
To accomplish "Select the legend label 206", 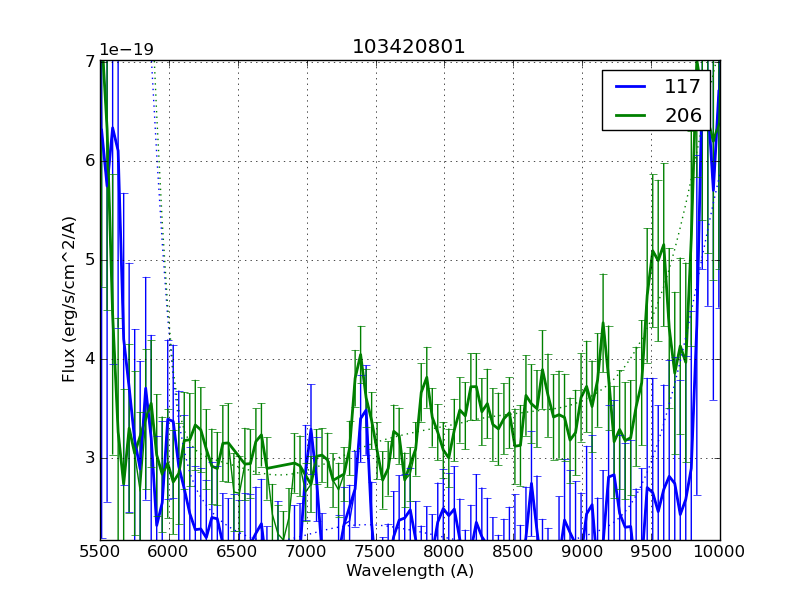I will click(683, 115).
